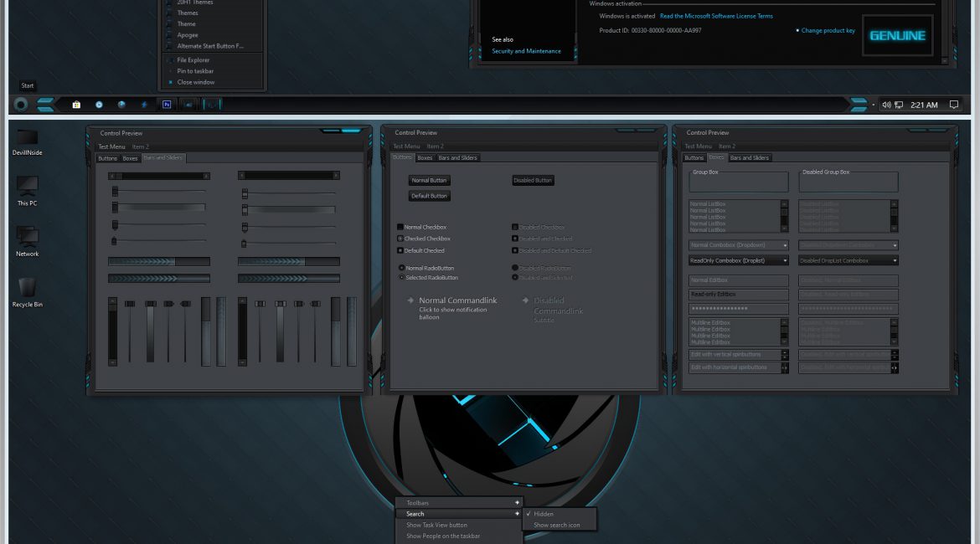Open Item 2 menu in Boxes preview window
The width and height of the screenshot is (980, 544).
pyautogui.click(x=727, y=146)
